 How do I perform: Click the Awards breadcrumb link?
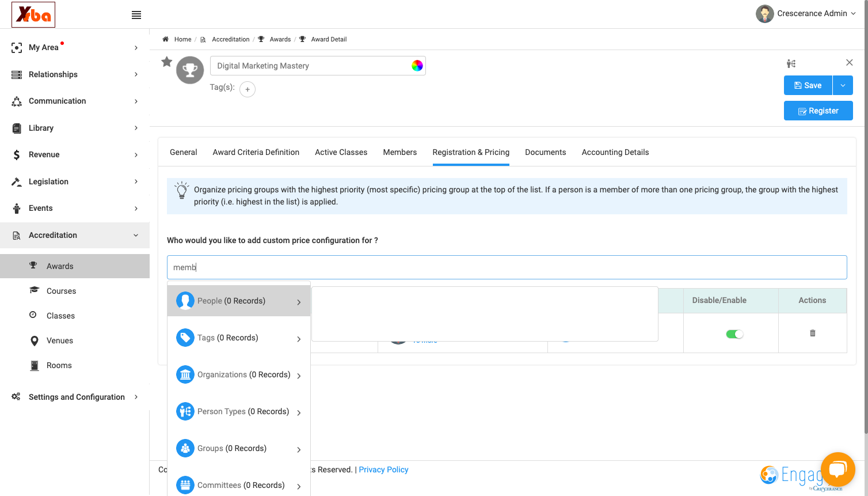coord(280,39)
